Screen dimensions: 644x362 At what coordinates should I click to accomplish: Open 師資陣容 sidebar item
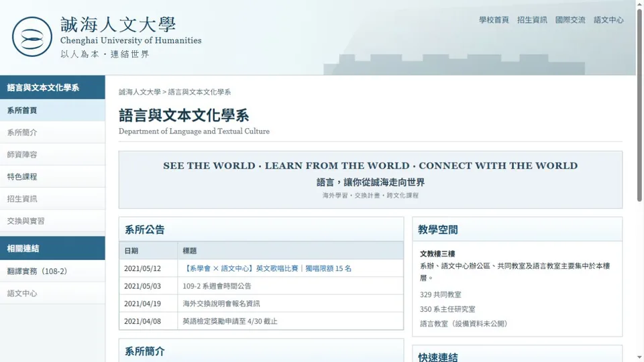pos(52,154)
